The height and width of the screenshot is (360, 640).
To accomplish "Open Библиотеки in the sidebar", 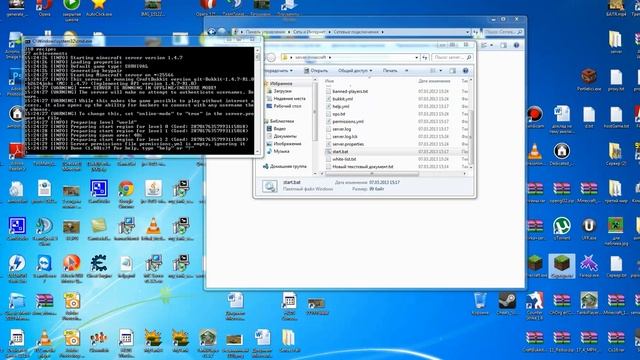I will point(281,121).
